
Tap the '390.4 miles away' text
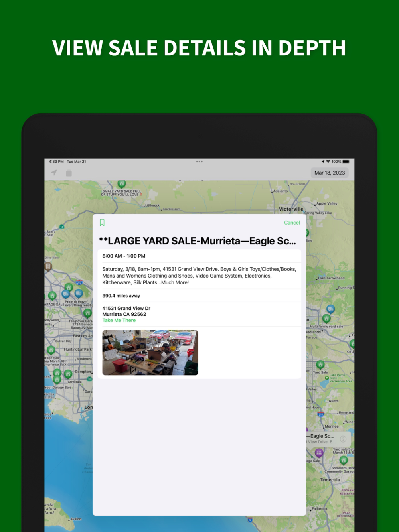click(121, 296)
